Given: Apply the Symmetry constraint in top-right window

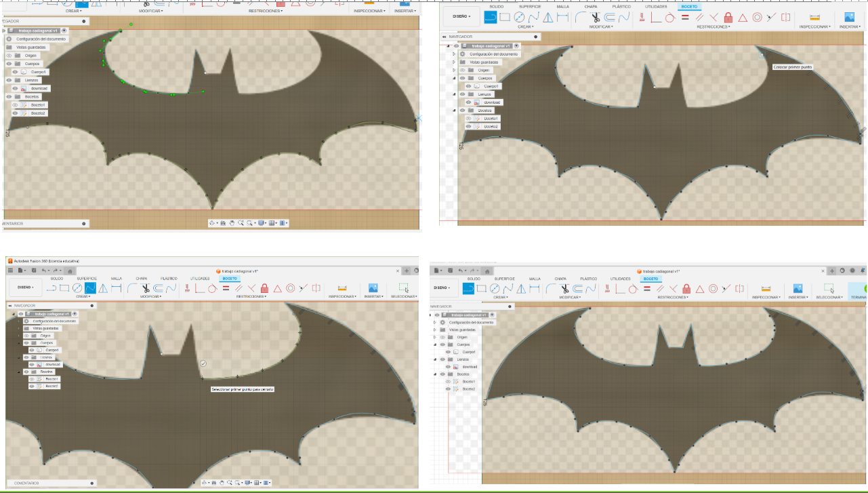Looking at the screenshot, I should click(785, 17).
